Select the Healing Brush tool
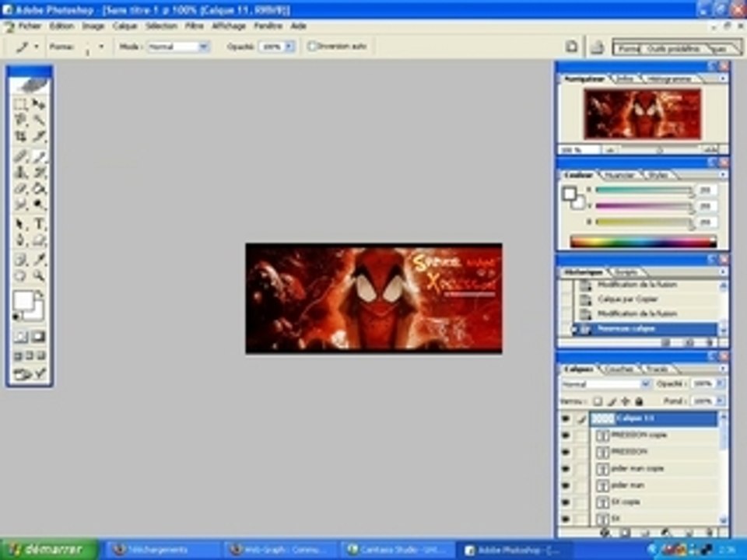747x560 pixels. (x=20, y=156)
